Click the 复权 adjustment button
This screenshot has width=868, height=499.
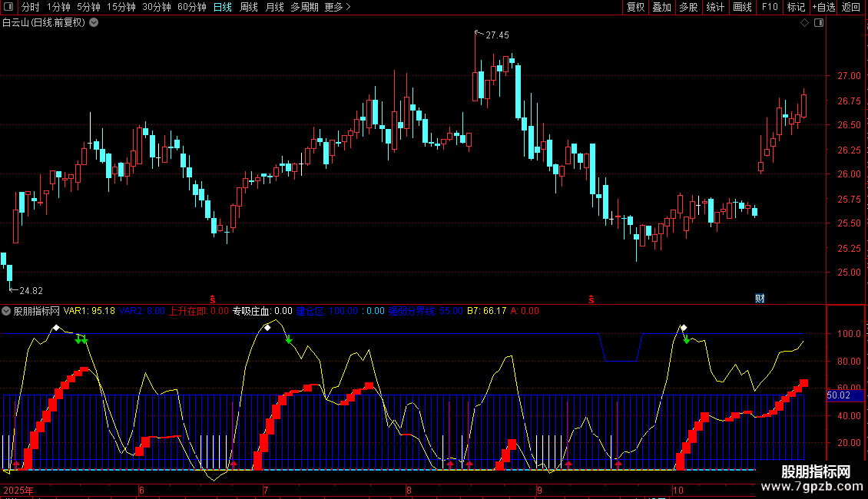click(635, 7)
